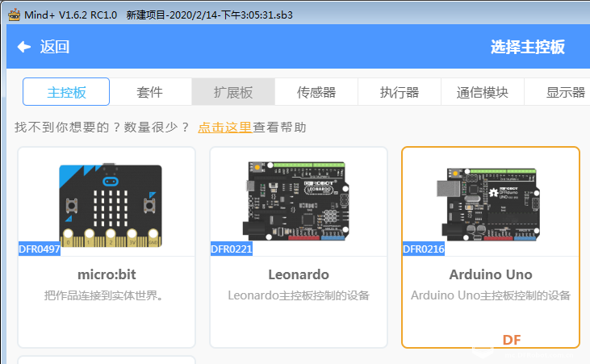
Task: Click the Mind+ app icon in title bar
Action: click(x=14, y=15)
